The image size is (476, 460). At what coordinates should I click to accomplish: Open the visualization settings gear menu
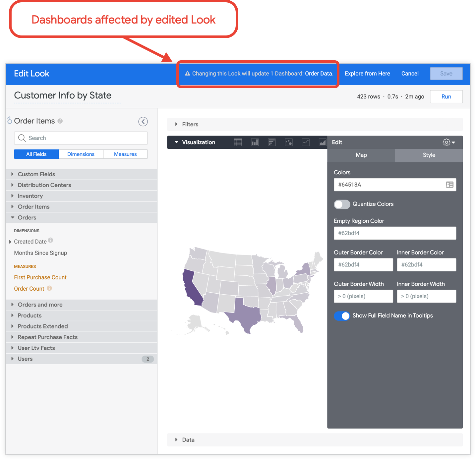click(448, 143)
